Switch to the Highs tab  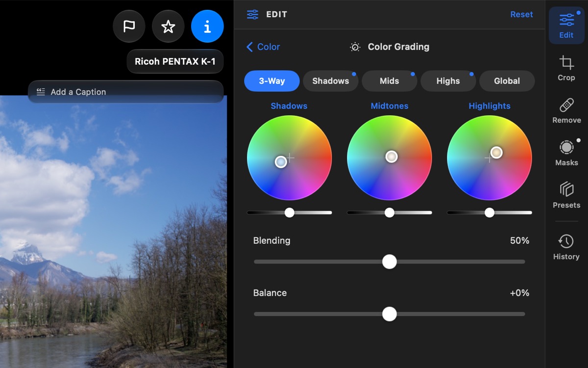click(x=448, y=81)
